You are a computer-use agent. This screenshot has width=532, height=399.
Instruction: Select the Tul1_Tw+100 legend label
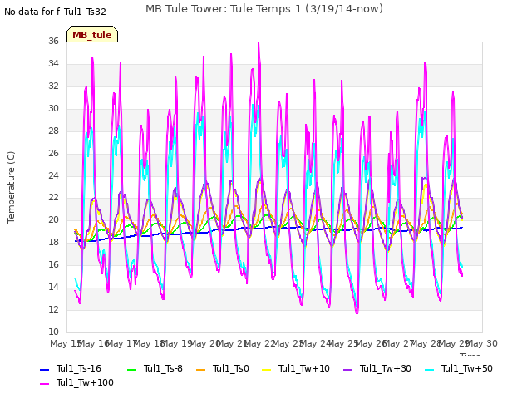point(85,382)
